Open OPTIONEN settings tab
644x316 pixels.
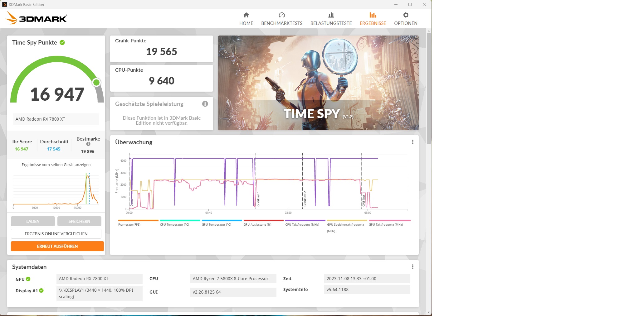tap(406, 19)
